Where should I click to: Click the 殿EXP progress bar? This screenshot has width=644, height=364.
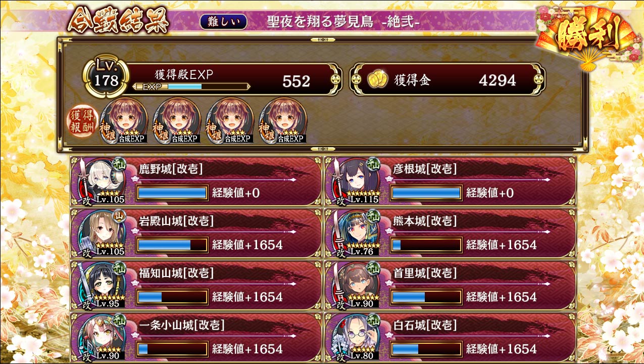(x=192, y=86)
